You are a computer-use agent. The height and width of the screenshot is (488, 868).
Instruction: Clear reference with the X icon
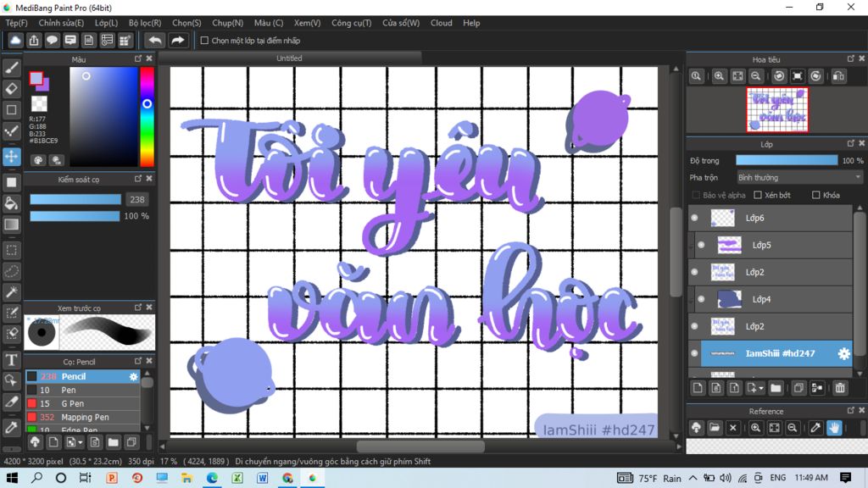(733, 428)
